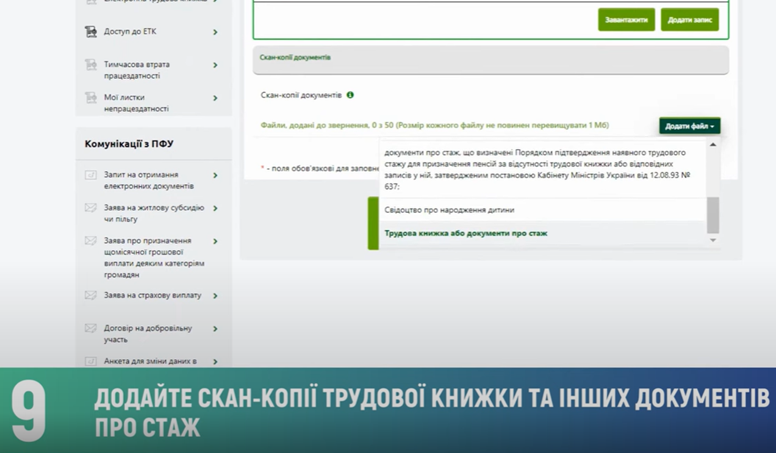Click the Тимчасова втрата працездатності icon

pyautogui.click(x=89, y=65)
